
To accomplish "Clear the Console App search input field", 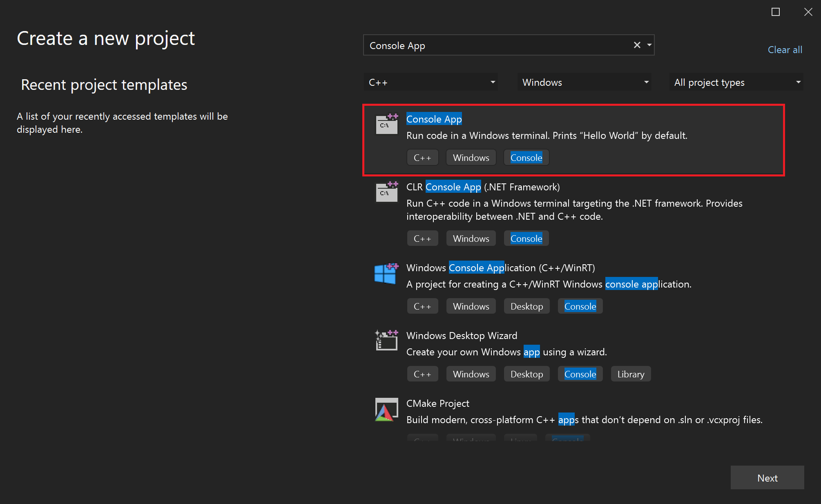I will (637, 45).
